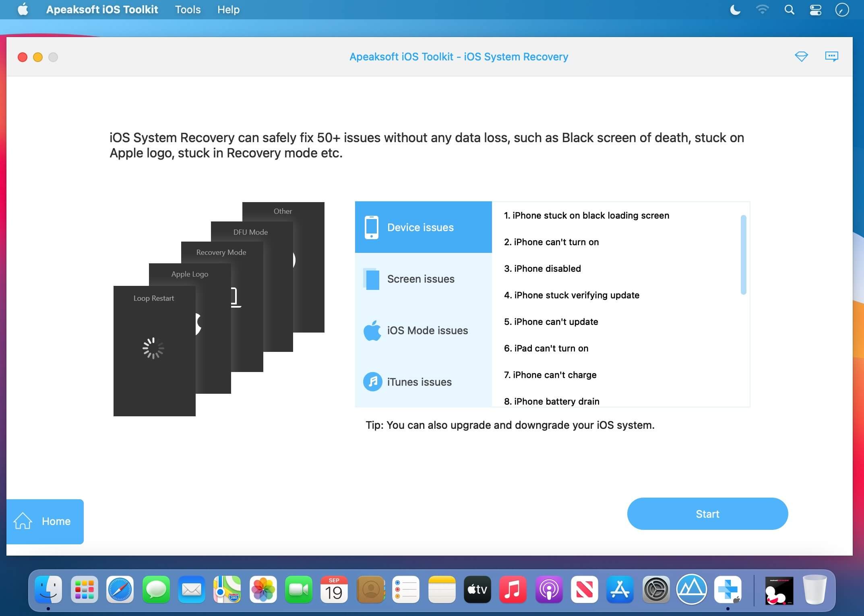Click the phone icon beside Device issues
Screen dimensions: 864x616
(x=371, y=227)
